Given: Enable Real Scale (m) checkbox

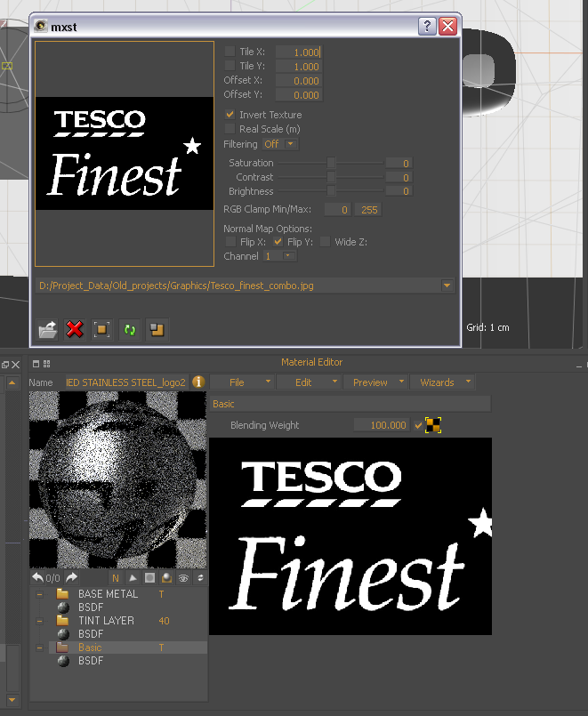Looking at the screenshot, I should [230, 129].
